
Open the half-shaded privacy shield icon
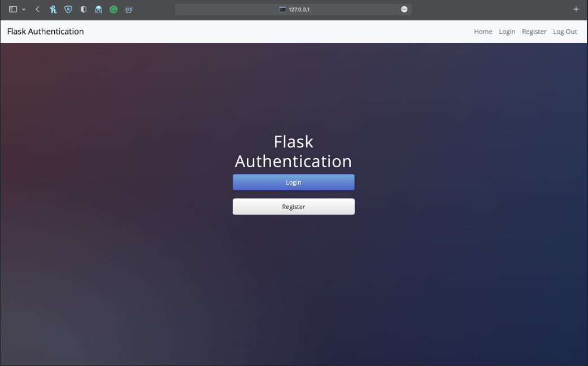(x=84, y=10)
